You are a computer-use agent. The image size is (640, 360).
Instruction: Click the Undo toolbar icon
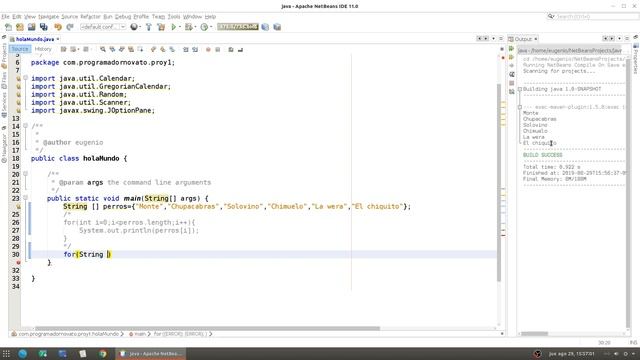click(58, 27)
